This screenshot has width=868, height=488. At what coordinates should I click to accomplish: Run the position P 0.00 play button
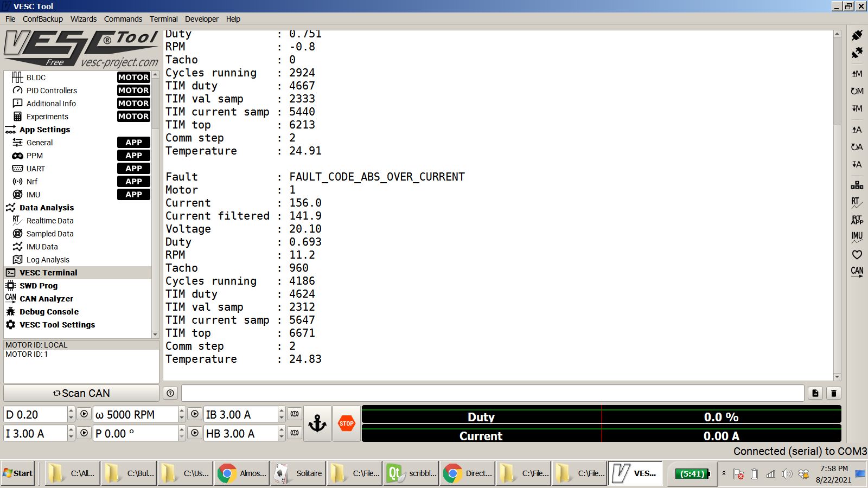click(195, 433)
